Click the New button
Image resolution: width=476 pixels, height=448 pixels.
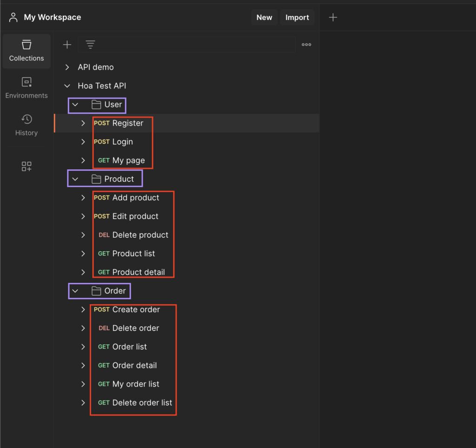pyautogui.click(x=264, y=17)
